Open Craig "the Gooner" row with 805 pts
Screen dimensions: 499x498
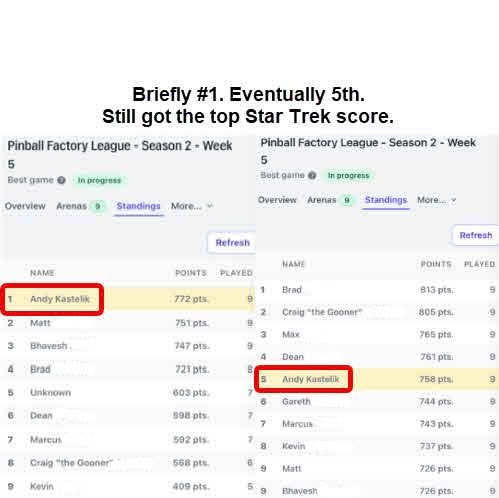click(x=377, y=312)
